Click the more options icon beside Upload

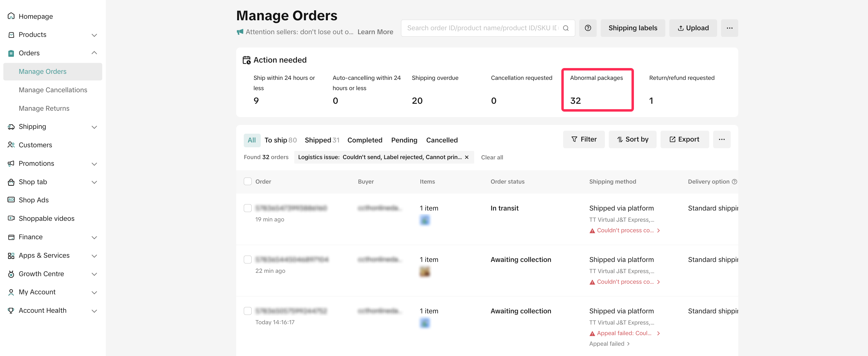[x=729, y=28]
